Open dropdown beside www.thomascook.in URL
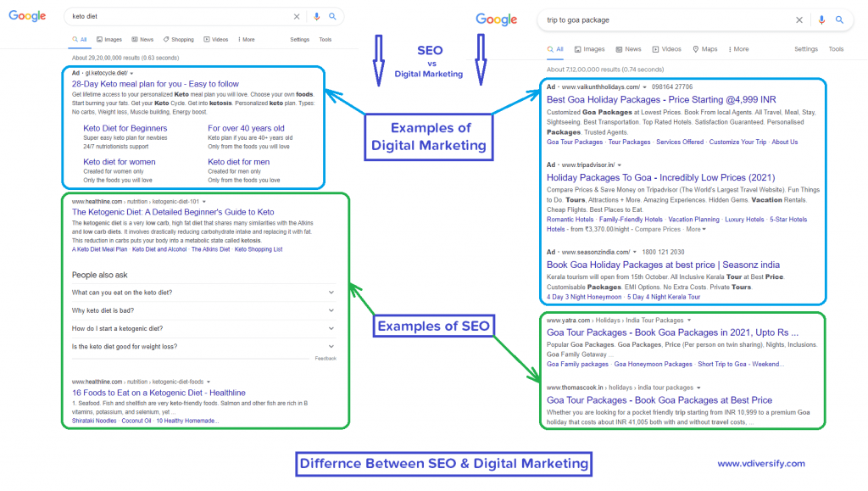 pyautogui.click(x=698, y=388)
